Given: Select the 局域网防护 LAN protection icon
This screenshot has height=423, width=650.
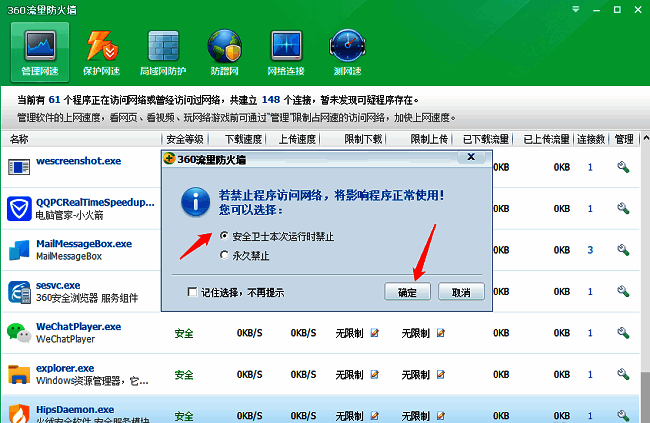Looking at the screenshot, I should [163, 53].
